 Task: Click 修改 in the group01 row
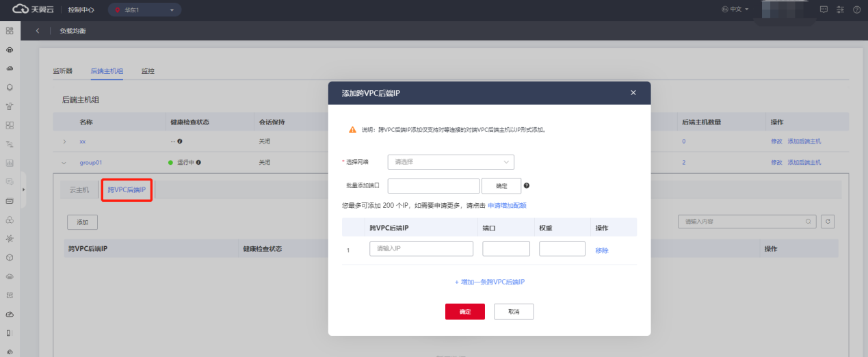(776, 163)
